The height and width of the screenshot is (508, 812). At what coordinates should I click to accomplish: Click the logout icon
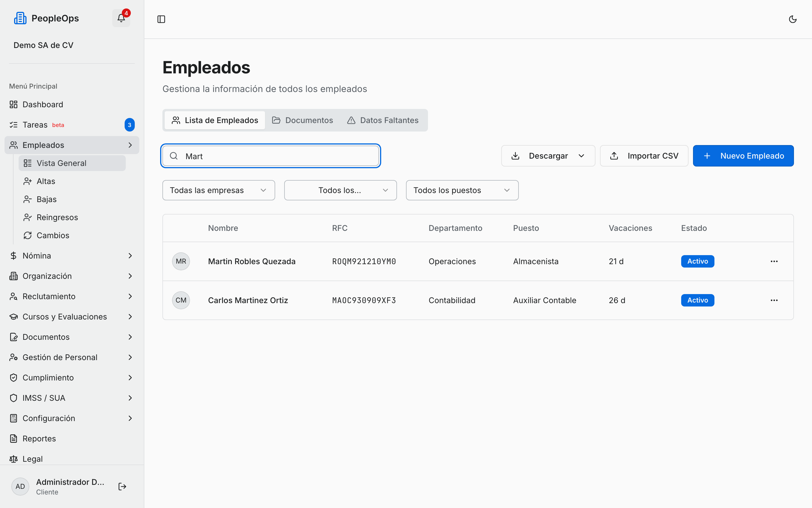pyautogui.click(x=122, y=486)
